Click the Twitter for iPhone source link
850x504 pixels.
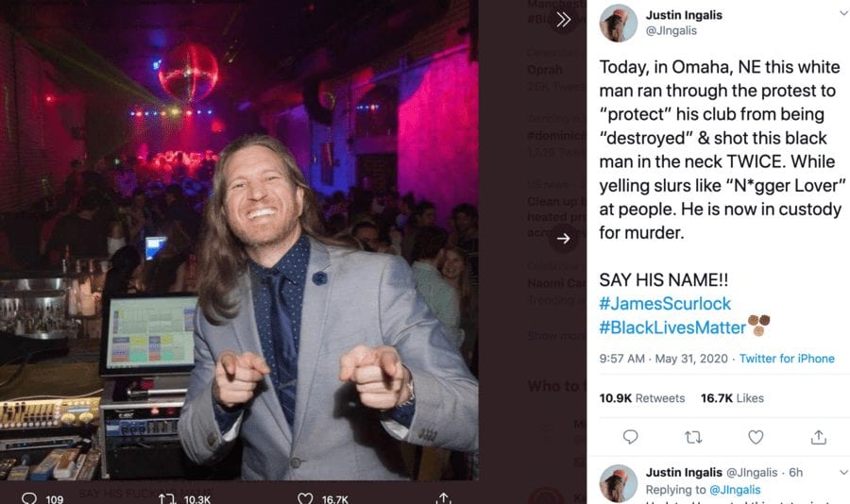[787, 359]
